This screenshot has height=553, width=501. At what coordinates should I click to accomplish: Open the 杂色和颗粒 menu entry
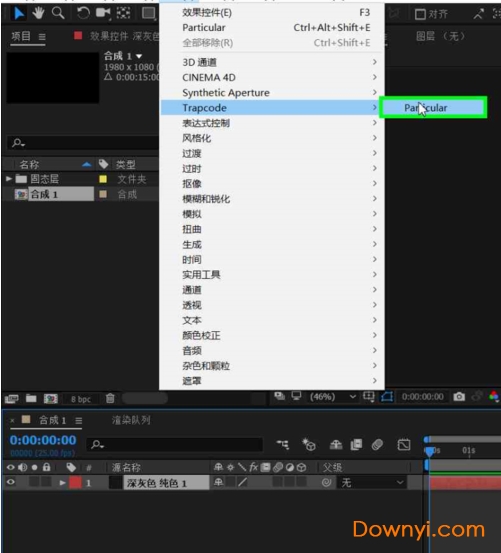(273, 365)
